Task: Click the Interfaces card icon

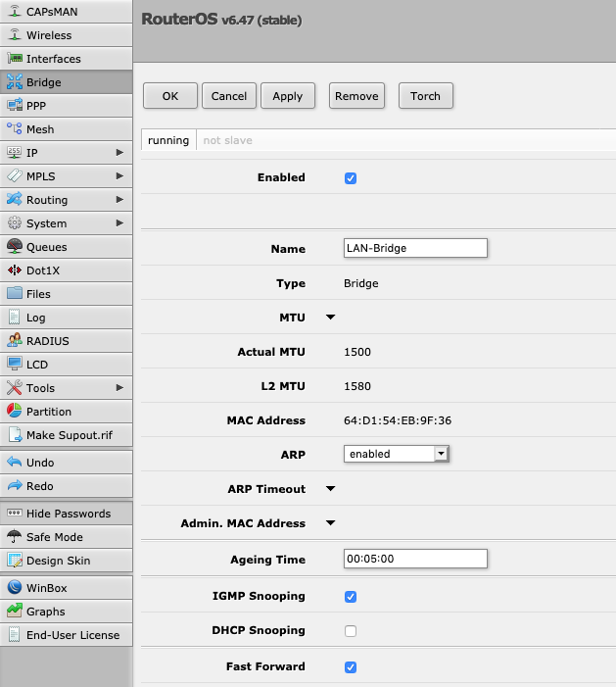Action: pos(15,58)
